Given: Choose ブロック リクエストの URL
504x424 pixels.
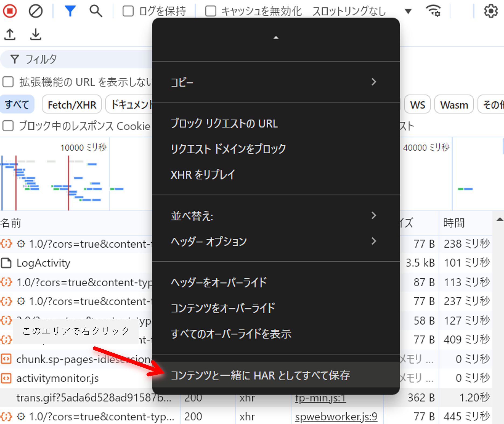Looking at the screenshot, I should (276, 124).
